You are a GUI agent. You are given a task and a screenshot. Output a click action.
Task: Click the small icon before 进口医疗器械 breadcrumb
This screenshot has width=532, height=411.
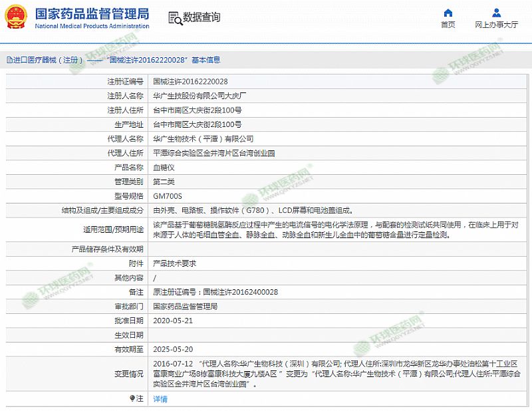point(8,59)
